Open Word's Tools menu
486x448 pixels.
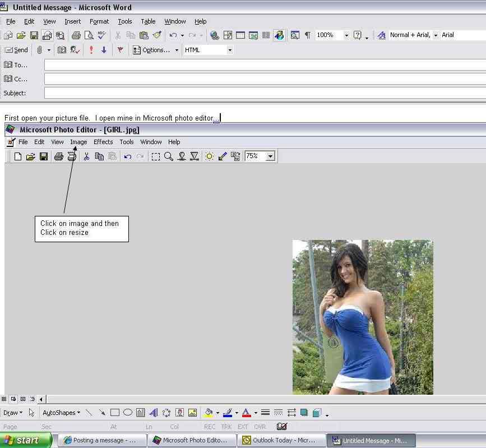(125, 21)
